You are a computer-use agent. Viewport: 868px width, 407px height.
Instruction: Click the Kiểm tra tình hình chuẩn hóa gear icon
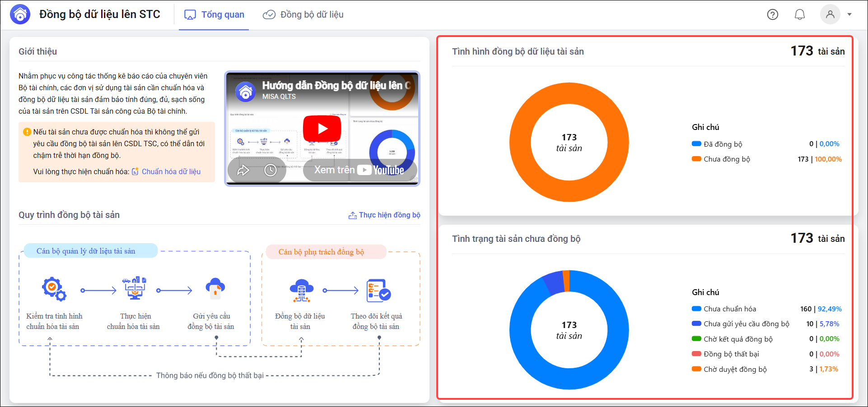pos(54,289)
